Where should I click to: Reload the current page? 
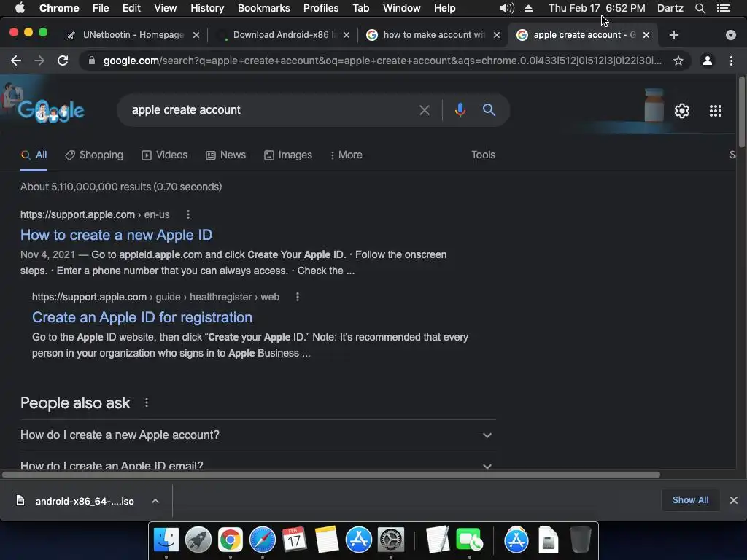click(63, 61)
